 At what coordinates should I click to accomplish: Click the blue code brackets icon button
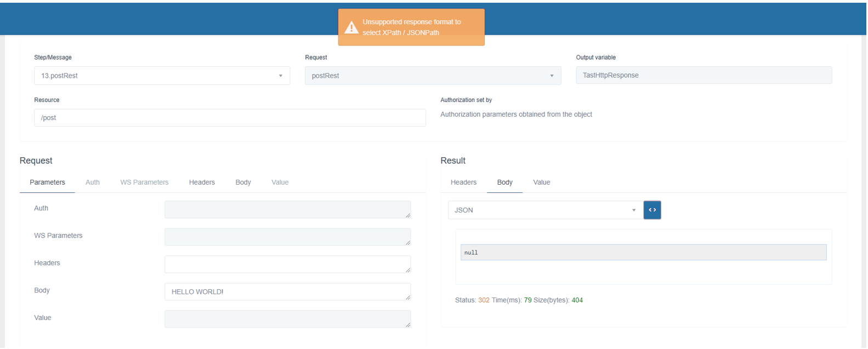(652, 210)
